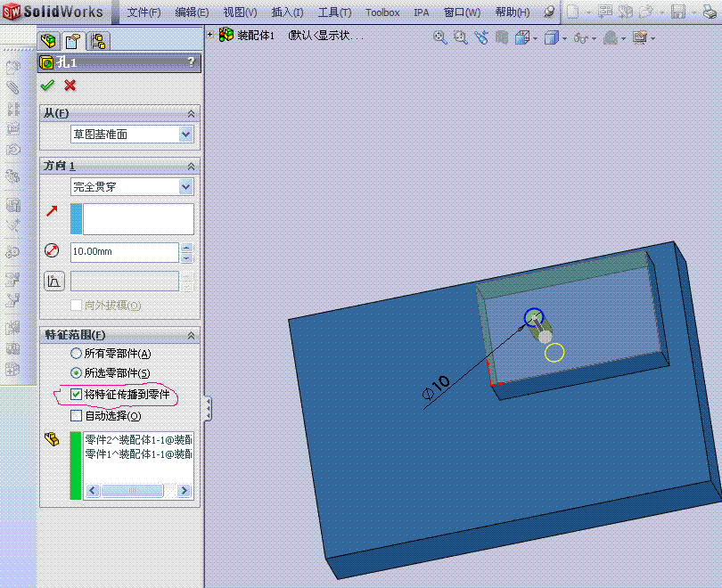Open the 草图基准面 start condition dropdown
Screen dimensions: 722x588
pos(185,135)
